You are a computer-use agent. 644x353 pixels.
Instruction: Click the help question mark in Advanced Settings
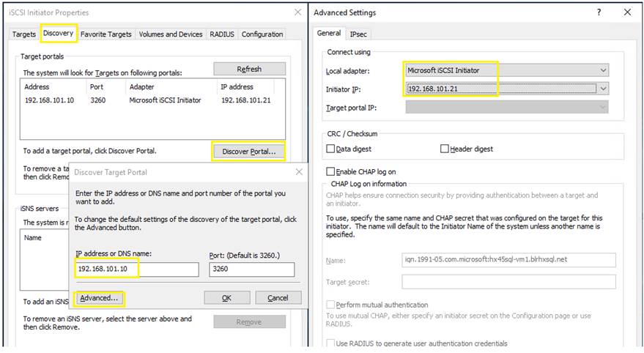[x=599, y=12]
